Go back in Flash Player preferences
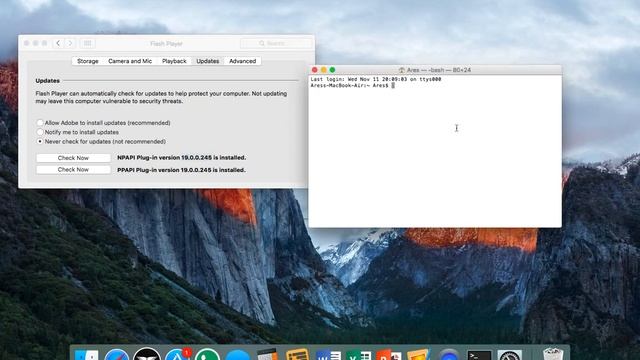This screenshot has height=360, width=640. coord(58,43)
